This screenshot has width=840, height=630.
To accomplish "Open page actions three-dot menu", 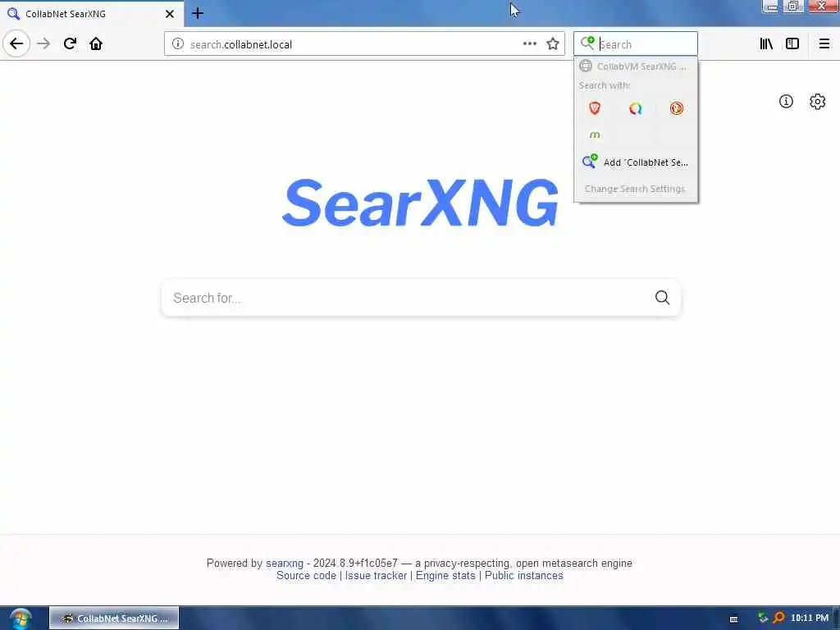I will point(529,43).
